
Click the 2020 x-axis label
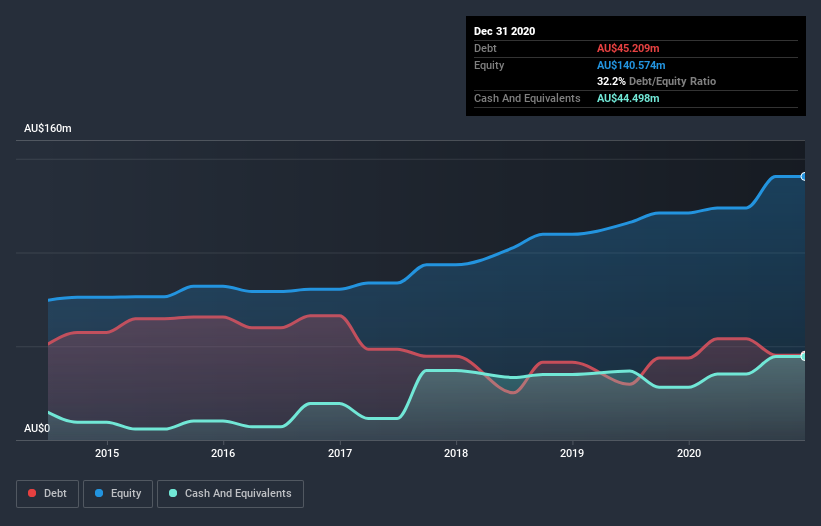689,453
